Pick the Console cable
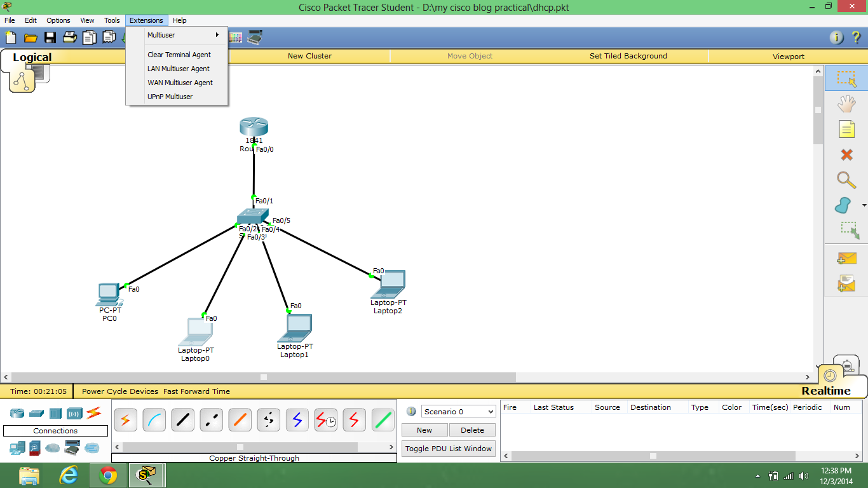Image resolution: width=868 pixels, height=488 pixels. click(x=154, y=420)
